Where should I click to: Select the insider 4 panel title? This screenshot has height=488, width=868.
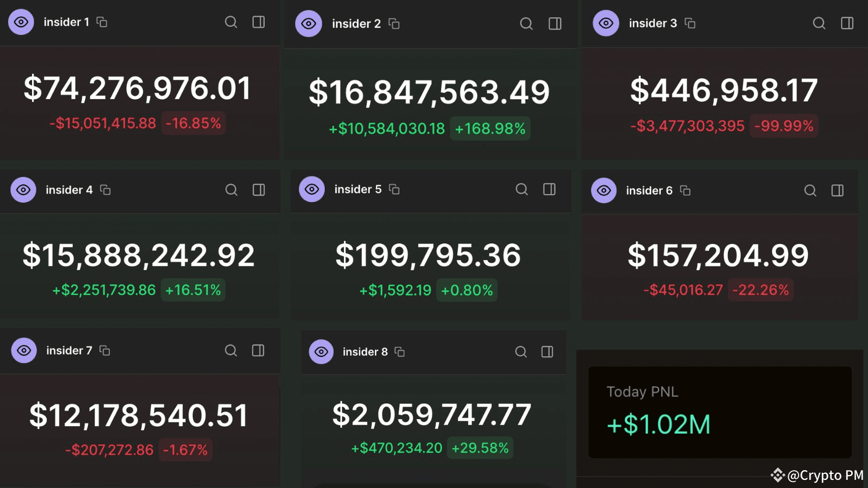(x=68, y=190)
